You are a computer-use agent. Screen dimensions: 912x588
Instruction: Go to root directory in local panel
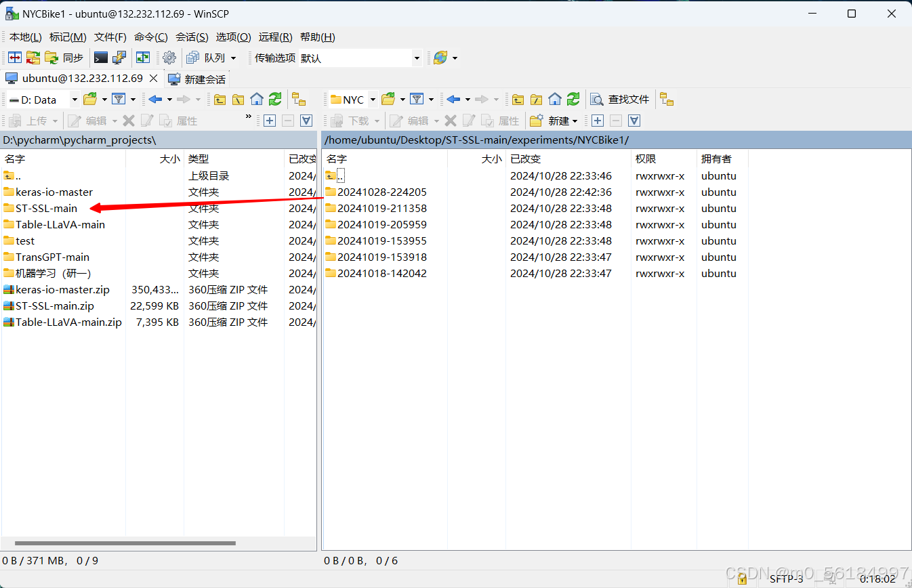(x=239, y=100)
